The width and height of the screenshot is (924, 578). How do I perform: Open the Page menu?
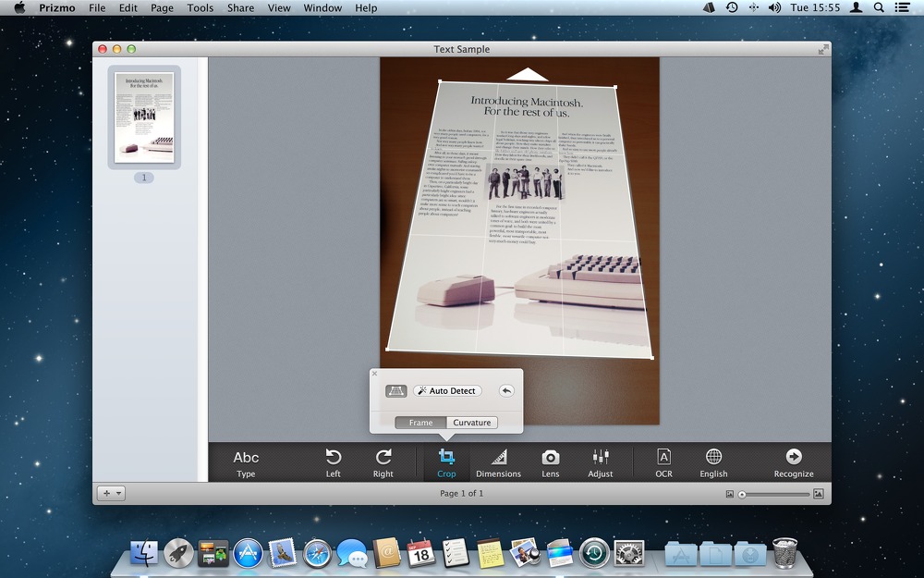[162, 7]
